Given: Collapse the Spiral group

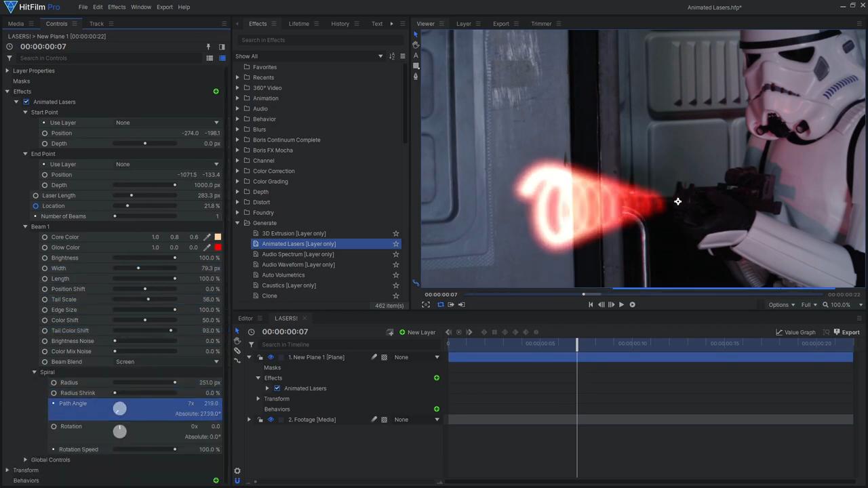Looking at the screenshot, I should pyautogui.click(x=34, y=372).
